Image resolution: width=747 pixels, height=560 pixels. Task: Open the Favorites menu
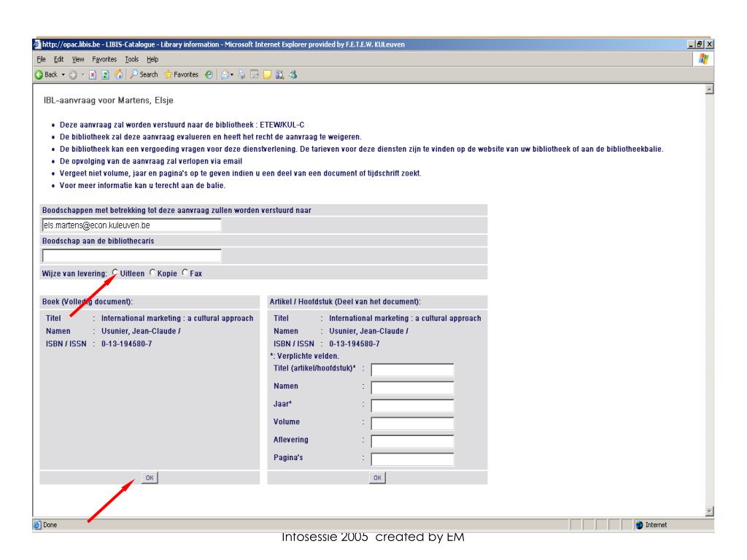pos(104,60)
